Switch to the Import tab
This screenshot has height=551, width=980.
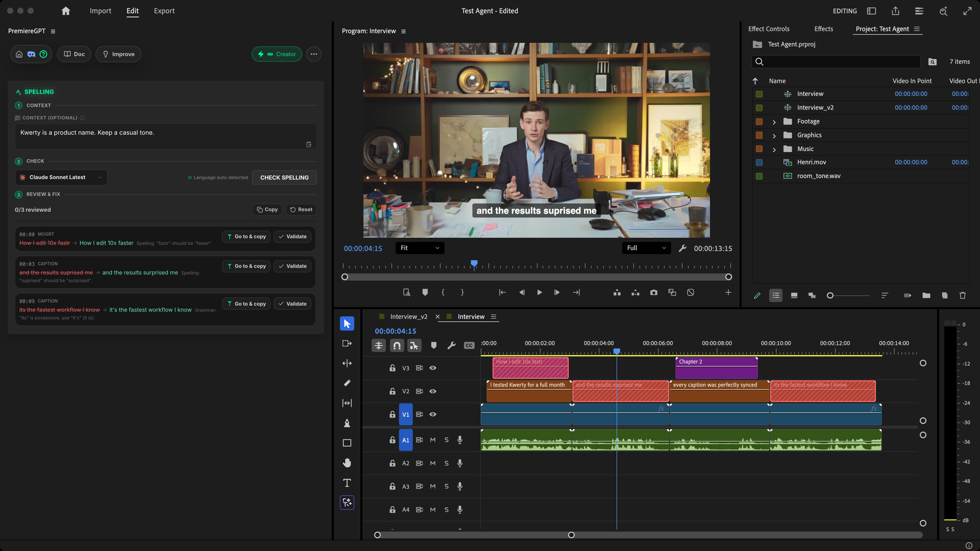click(100, 11)
